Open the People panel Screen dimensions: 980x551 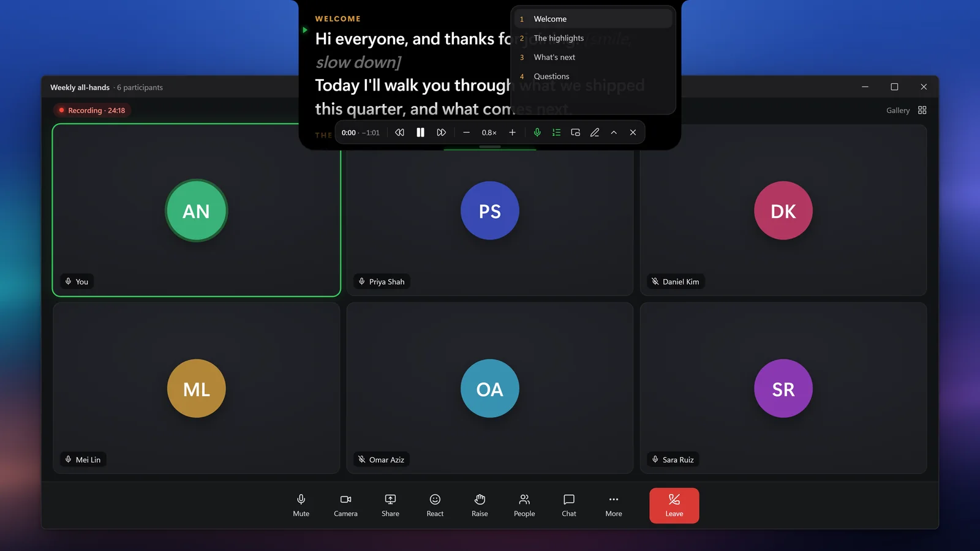coord(524,505)
